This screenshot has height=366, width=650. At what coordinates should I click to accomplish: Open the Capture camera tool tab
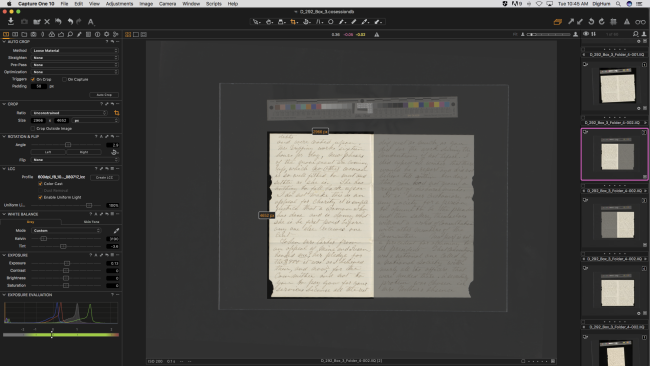point(34,34)
